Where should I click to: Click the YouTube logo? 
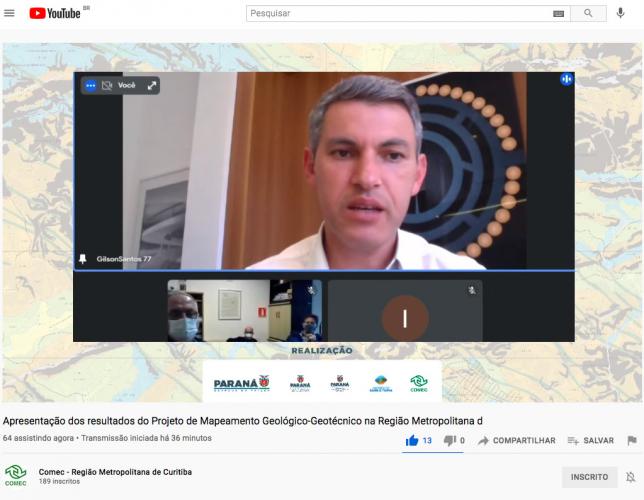pyautogui.click(x=55, y=13)
